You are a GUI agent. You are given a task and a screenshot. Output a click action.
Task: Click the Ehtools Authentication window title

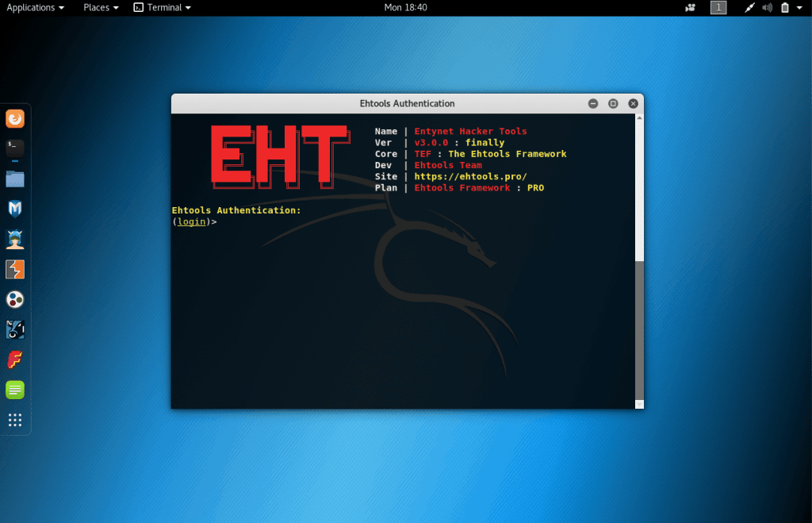[407, 104]
